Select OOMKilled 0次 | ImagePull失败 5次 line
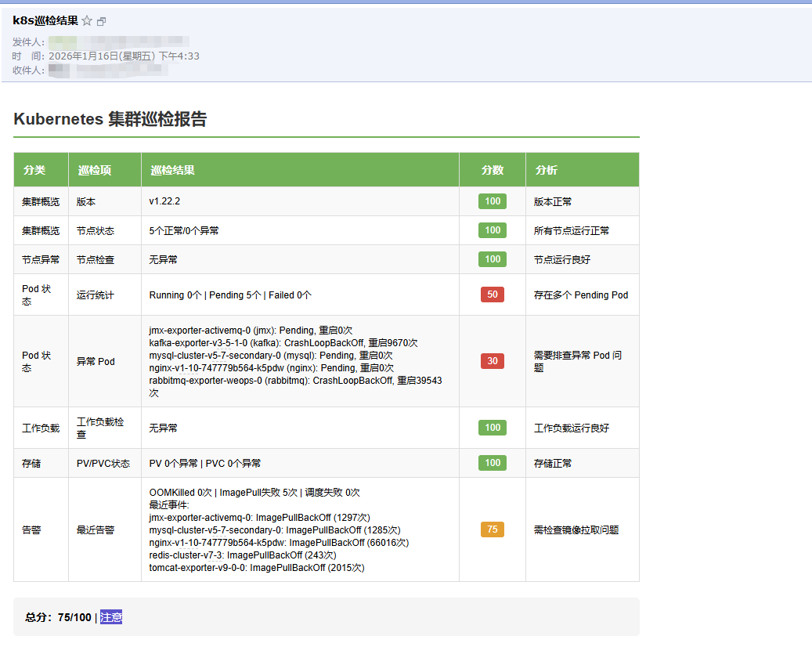Viewport: 812px width, 665px height. point(254,492)
